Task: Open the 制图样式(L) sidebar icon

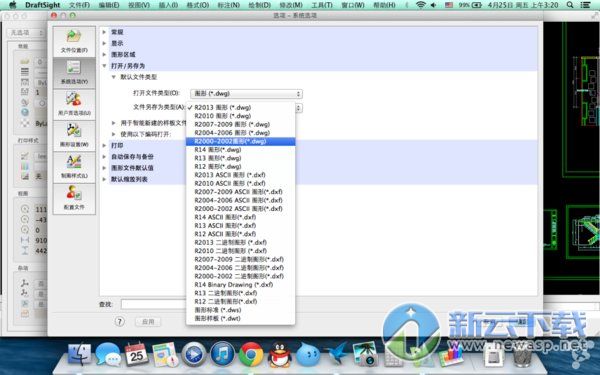Action: pos(74,167)
